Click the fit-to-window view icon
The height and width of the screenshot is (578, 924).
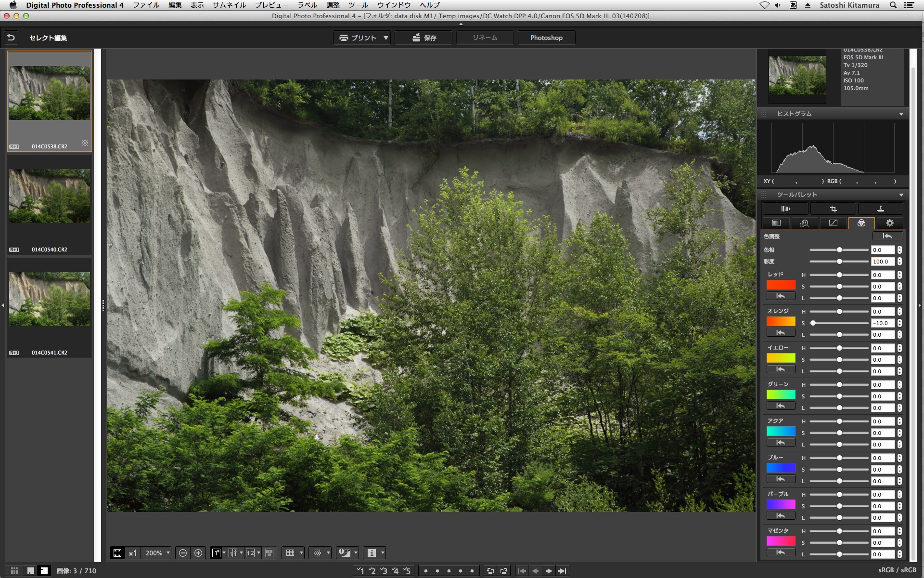[x=117, y=553]
